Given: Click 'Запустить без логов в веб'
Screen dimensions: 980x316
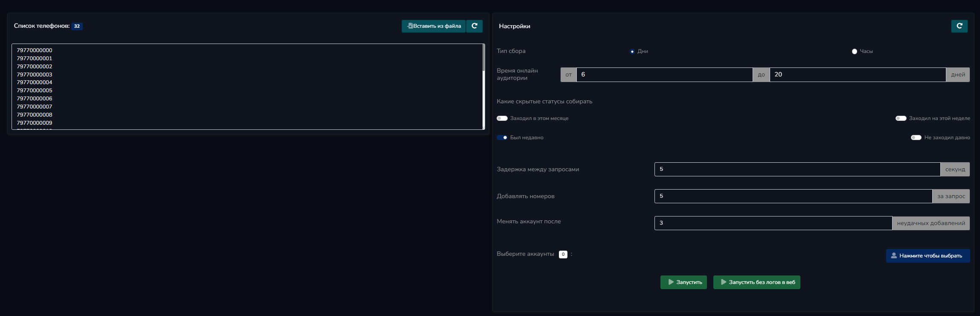Looking at the screenshot, I should click(x=756, y=282).
